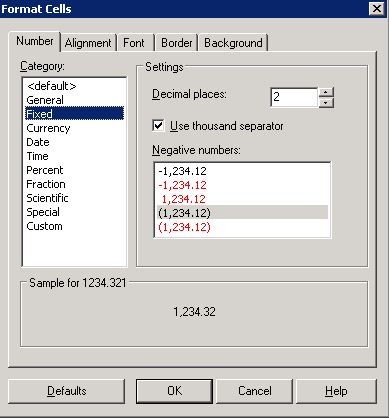The height and width of the screenshot is (418, 389).
Task: Click the Cancel button
Action: pyautogui.click(x=255, y=391)
